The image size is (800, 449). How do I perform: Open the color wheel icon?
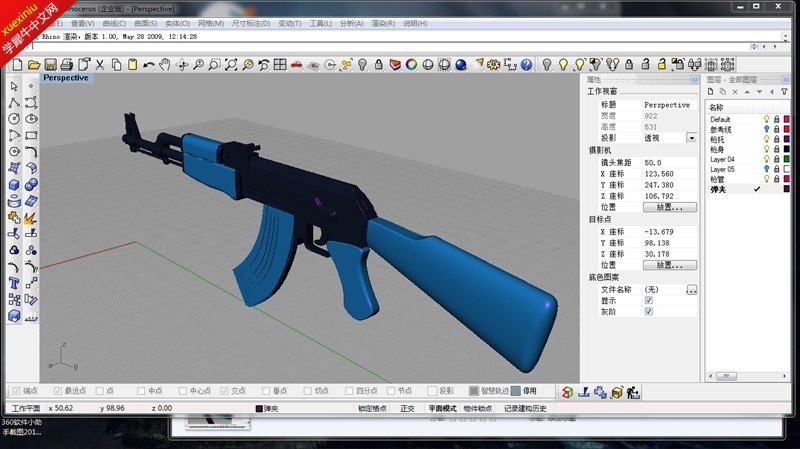pos(411,65)
